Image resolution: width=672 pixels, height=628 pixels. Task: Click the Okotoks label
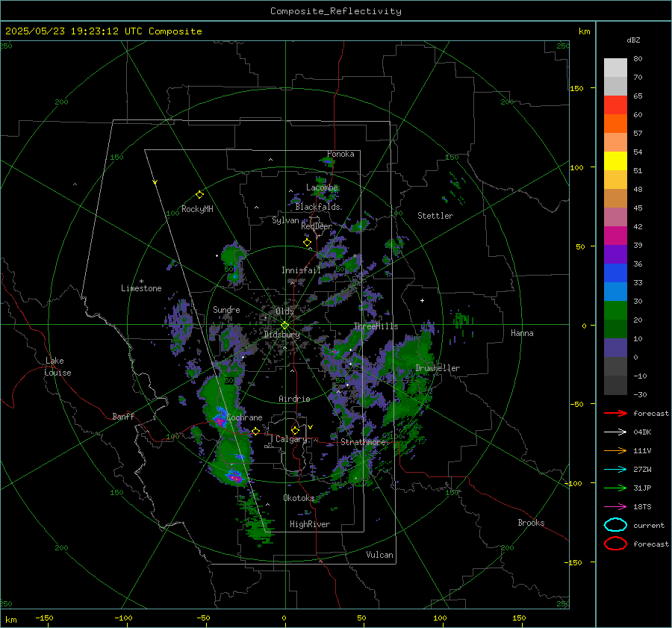tap(299, 498)
